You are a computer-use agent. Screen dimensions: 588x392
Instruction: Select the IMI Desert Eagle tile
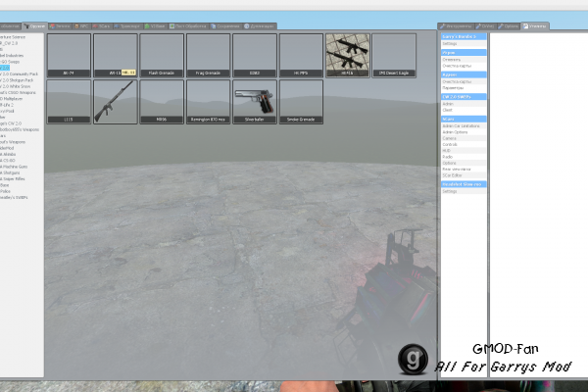click(x=394, y=56)
